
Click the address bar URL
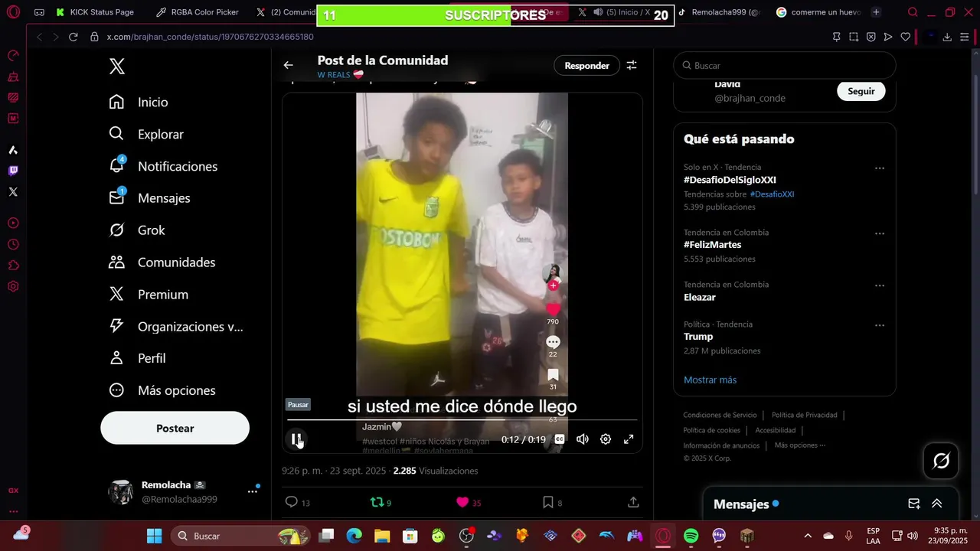[210, 37]
